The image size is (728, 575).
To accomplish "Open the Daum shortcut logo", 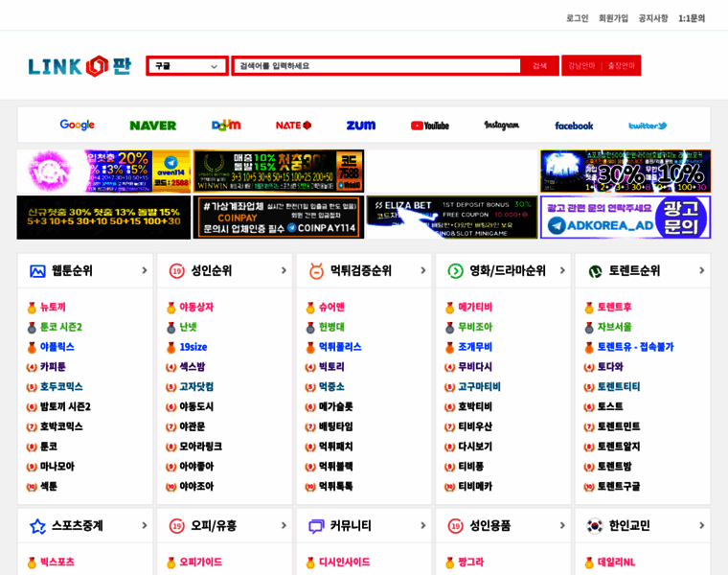I will coord(226,125).
